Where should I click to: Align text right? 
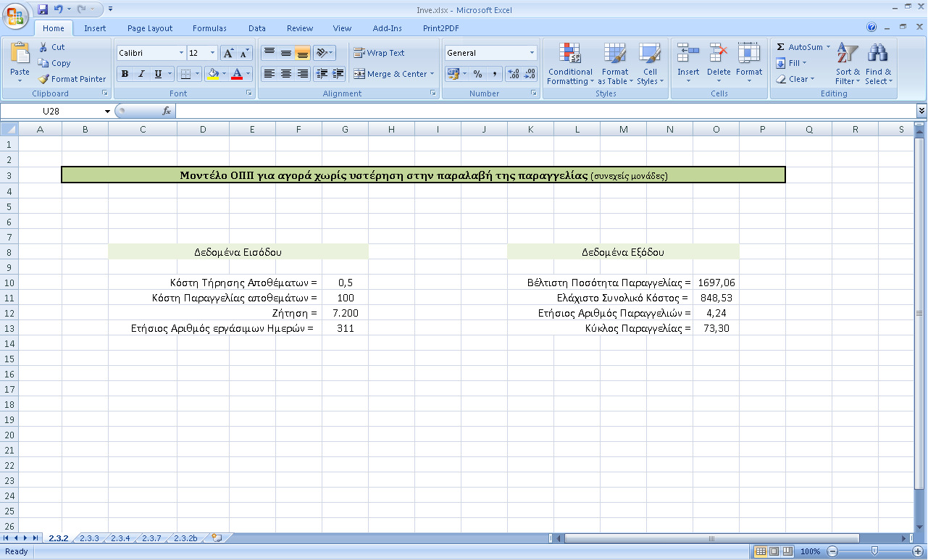click(302, 74)
